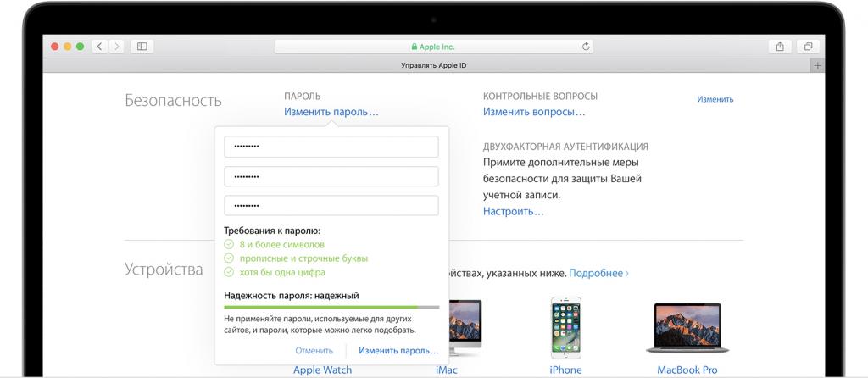Select the iMac device image
Image resolution: width=868 pixels, height=378 pixels.
pos(465,330)
